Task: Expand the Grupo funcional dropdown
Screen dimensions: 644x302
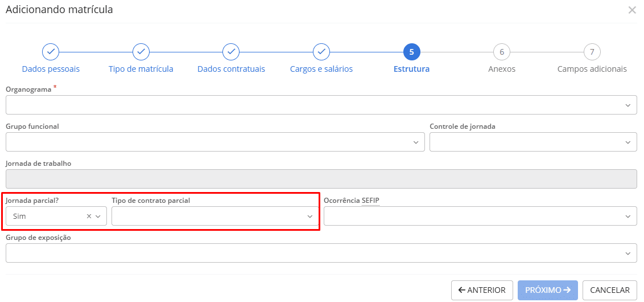Action: point(215,142)
